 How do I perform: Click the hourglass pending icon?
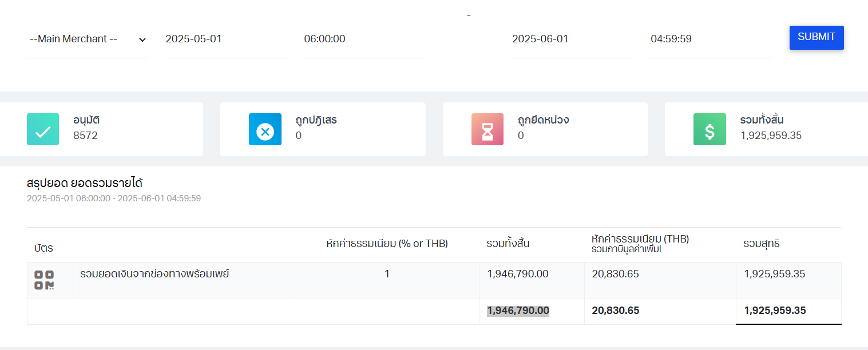(x=487, y=129)
